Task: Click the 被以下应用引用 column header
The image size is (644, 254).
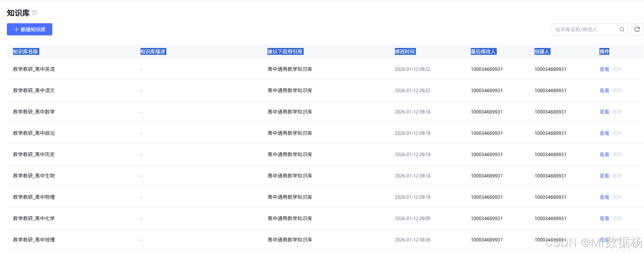Action: tap(285, 51)
